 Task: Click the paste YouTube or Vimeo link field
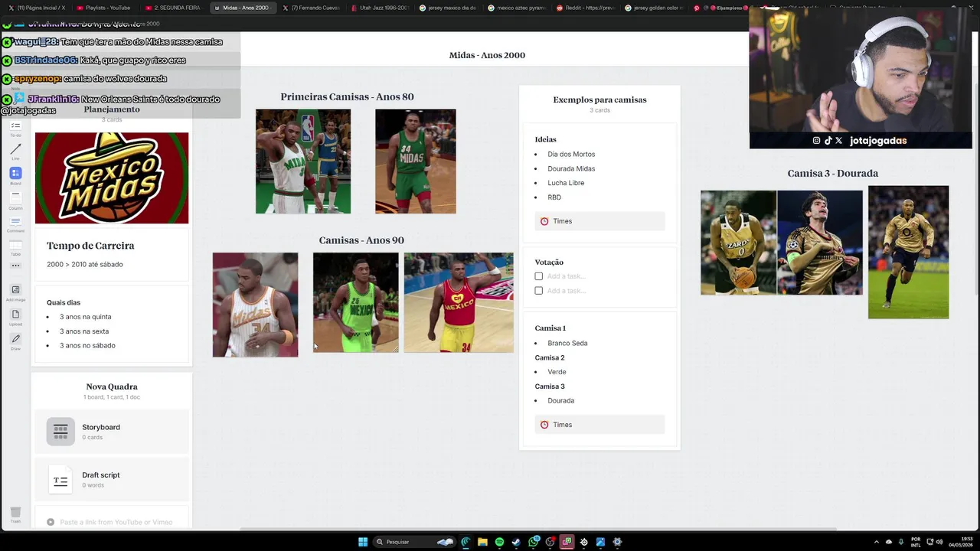[x=112, y=522]
